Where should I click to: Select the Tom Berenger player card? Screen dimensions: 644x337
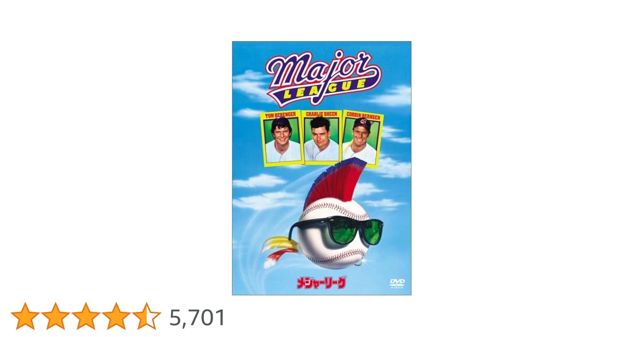(x=281, y=139)
